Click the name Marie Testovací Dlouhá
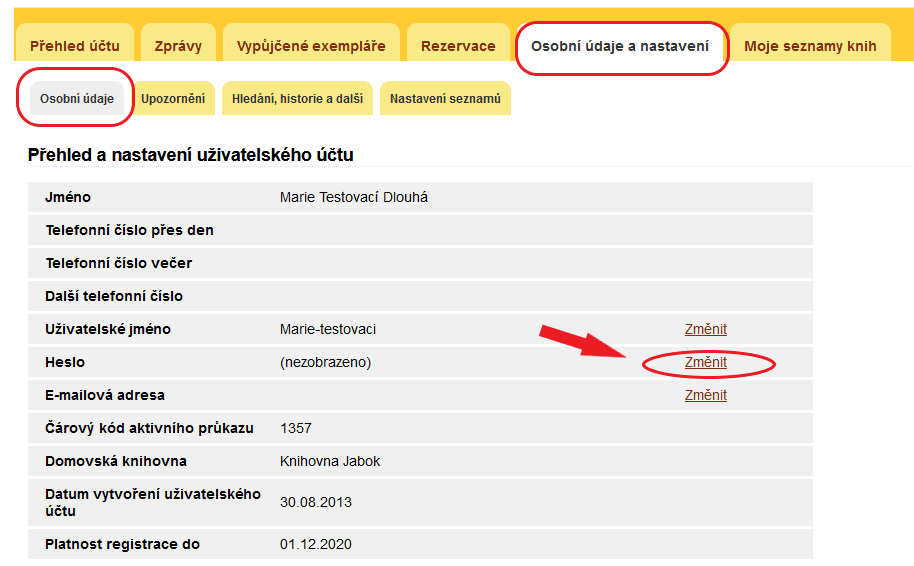 (354, 197)
